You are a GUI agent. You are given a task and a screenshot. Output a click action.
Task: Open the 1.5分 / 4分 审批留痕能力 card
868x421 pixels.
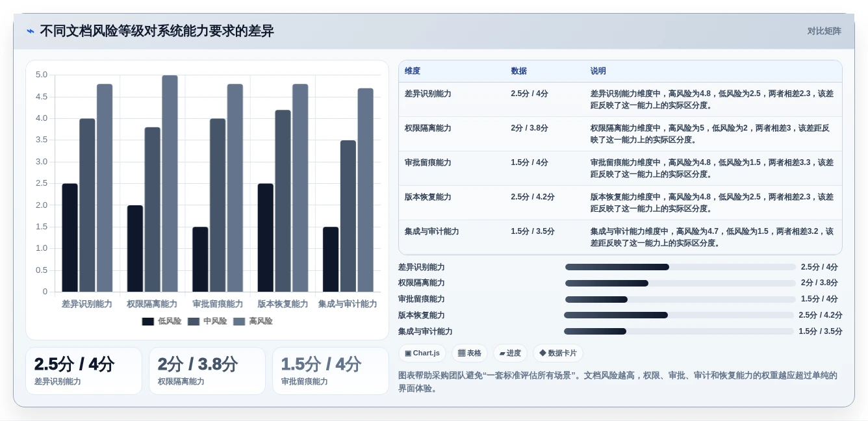pos(331,371)
